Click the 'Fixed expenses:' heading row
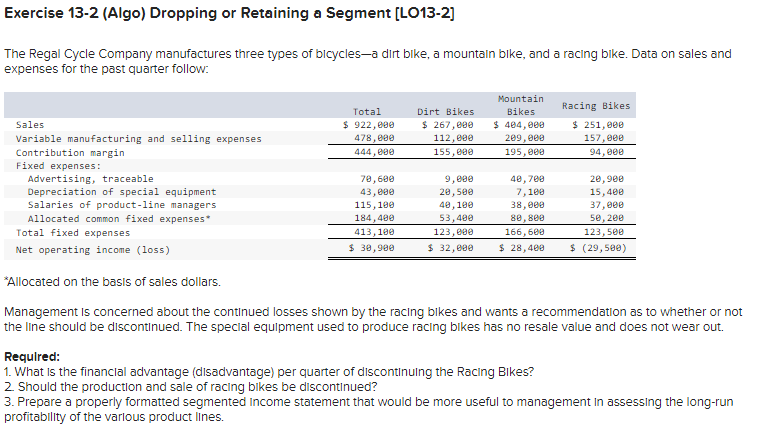769x437 pixels. [58, 166]
